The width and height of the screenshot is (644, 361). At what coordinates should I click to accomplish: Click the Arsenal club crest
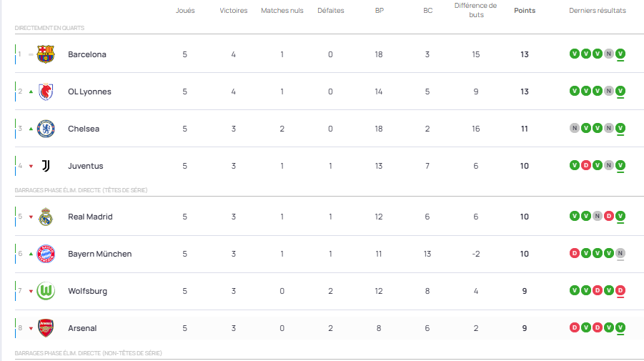click(x=46, y=328)
